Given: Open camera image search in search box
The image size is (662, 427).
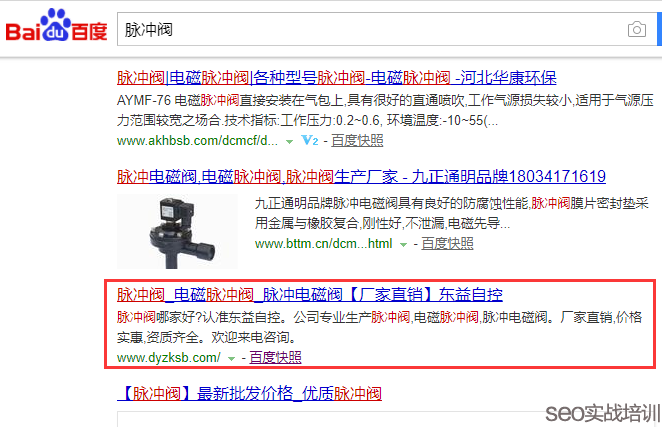Looking at the screenshot, I should tap(636, 30).
